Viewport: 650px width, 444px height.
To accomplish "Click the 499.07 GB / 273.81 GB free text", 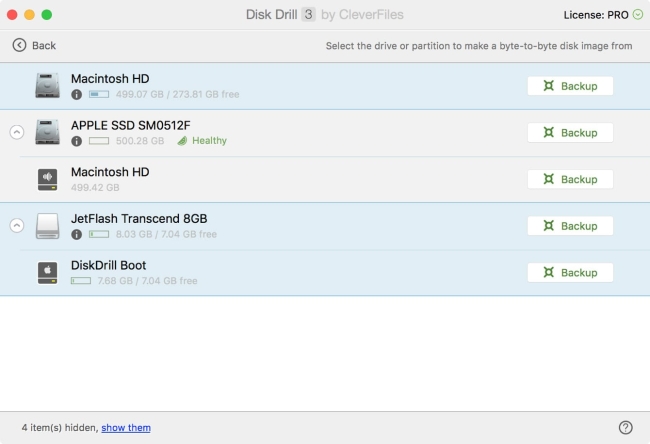I will (177, 95).
